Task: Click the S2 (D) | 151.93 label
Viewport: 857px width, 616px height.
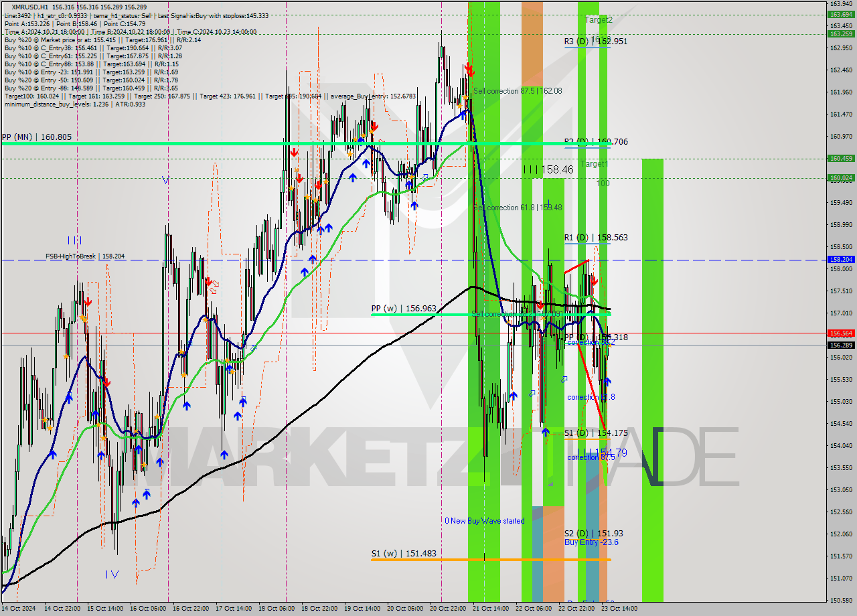Action: [x=593, y=534]
